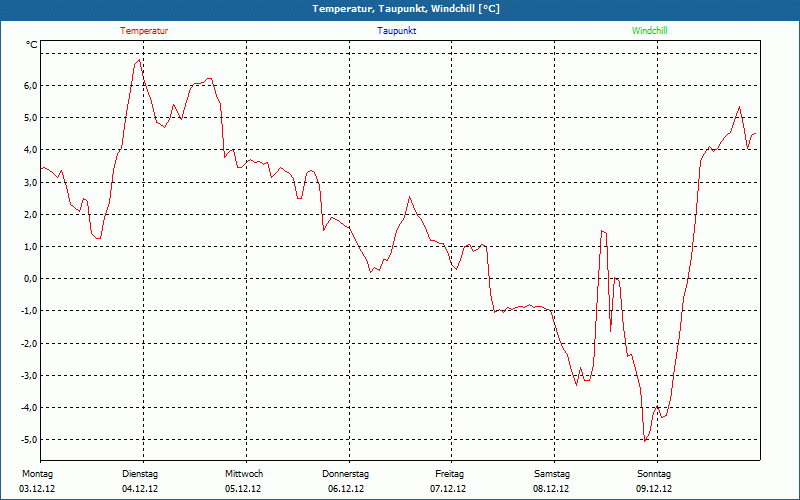Click the Donnerstag day label
The width and height of the screenshot is (800, 500).
pyautogui.click(x=345, y=474)
